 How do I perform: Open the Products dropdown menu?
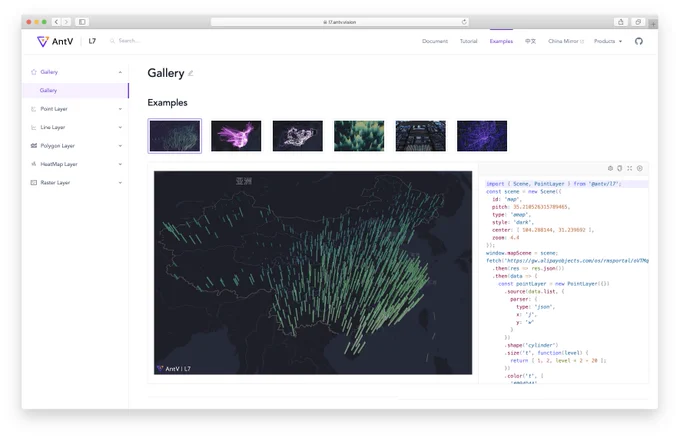click(x=608, y=41)
